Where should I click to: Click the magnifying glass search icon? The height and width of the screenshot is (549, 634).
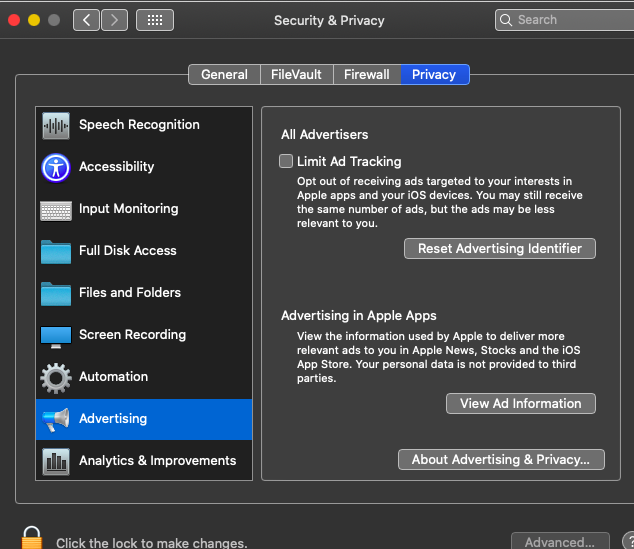pos(506,20)
